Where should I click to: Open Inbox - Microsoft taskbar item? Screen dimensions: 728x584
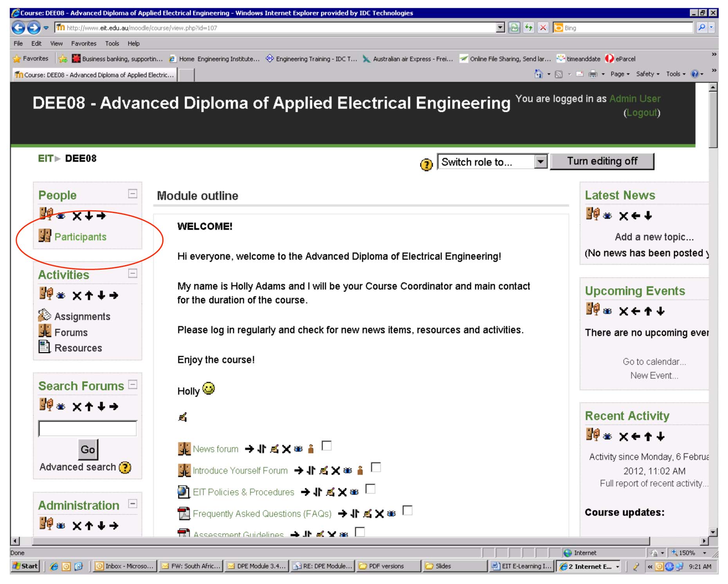click(x=125, y=566)
